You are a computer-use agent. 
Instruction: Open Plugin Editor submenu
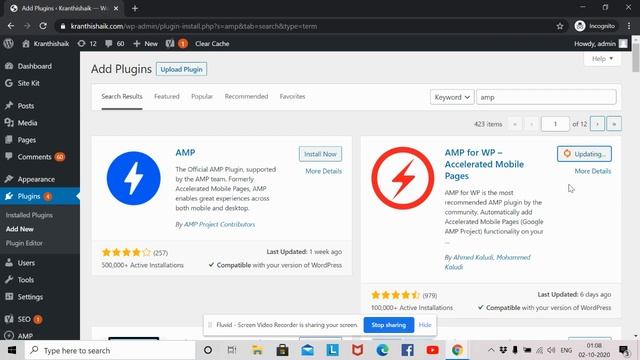pyautogui.click(x=24, y=243)
